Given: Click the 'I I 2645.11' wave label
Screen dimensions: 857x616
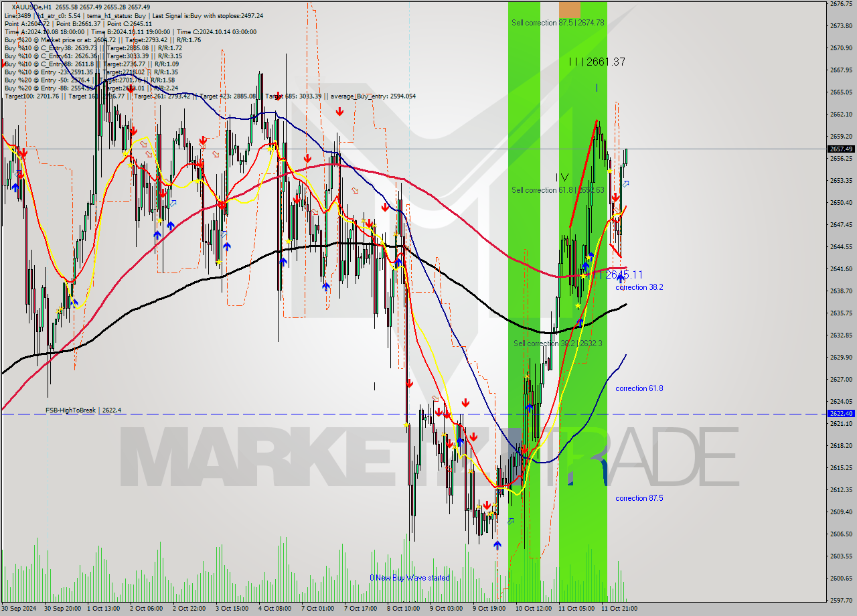Looking at the screenshot, I should tap(617, 275).
